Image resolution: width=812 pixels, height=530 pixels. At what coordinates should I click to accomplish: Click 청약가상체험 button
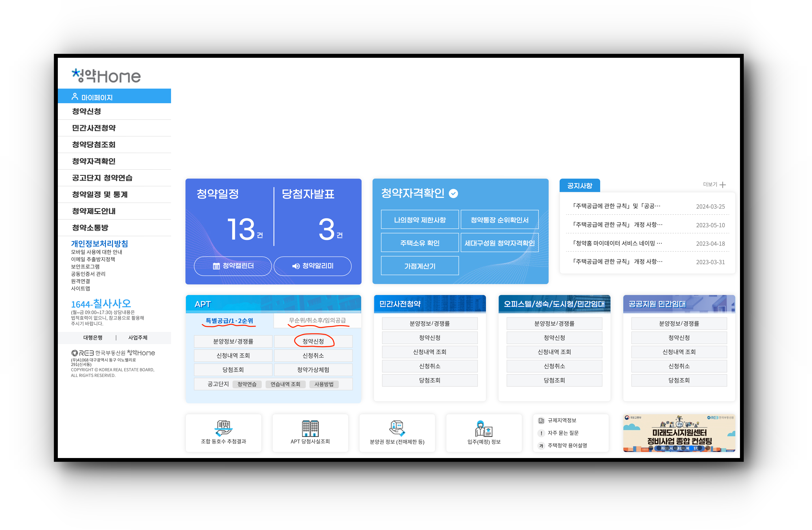[x=313, y=370]
